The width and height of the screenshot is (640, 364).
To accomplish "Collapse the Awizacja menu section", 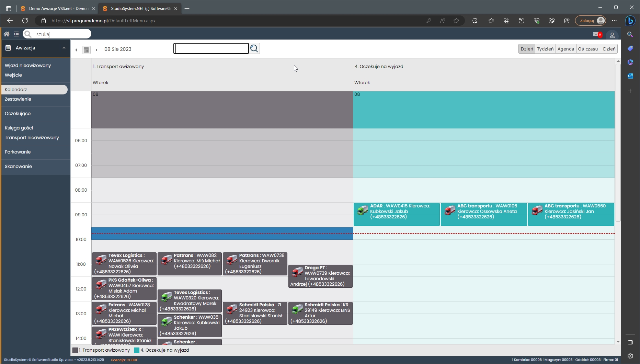I will click(64, 48).
